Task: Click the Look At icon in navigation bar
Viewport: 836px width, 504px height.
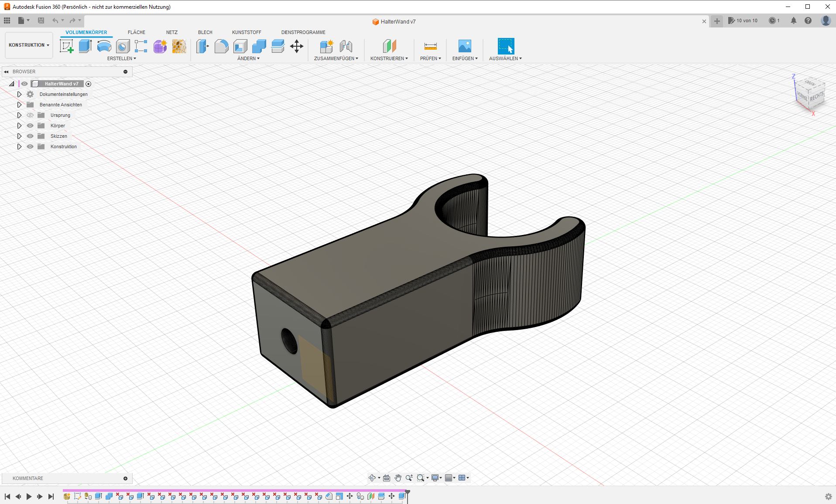Action: pyautogui.click(x=387, y=478)
